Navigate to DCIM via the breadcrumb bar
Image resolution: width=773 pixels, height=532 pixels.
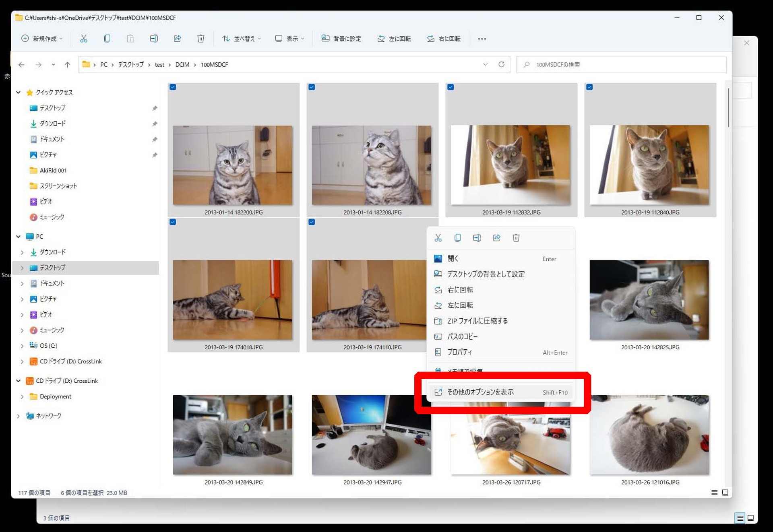point(182,64)
